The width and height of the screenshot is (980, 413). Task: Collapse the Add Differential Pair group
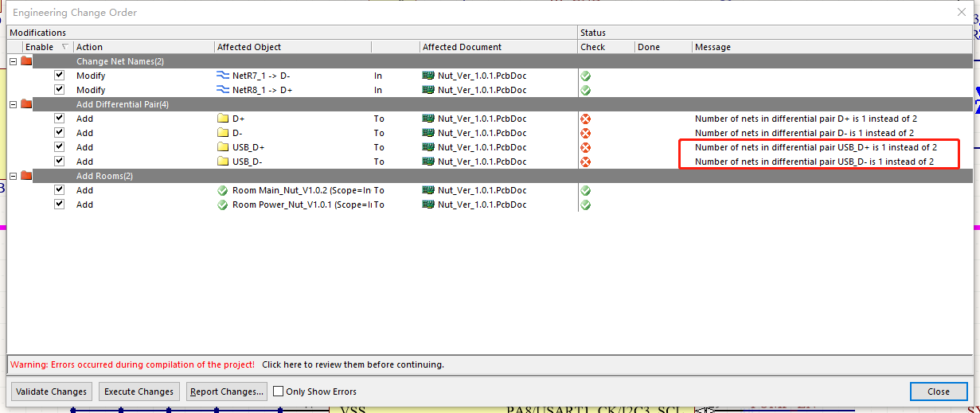coord(14,104)
